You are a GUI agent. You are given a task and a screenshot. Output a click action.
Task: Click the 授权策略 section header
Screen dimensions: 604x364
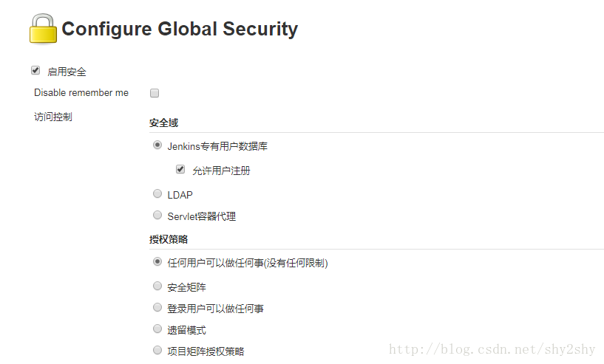(169, 240)
